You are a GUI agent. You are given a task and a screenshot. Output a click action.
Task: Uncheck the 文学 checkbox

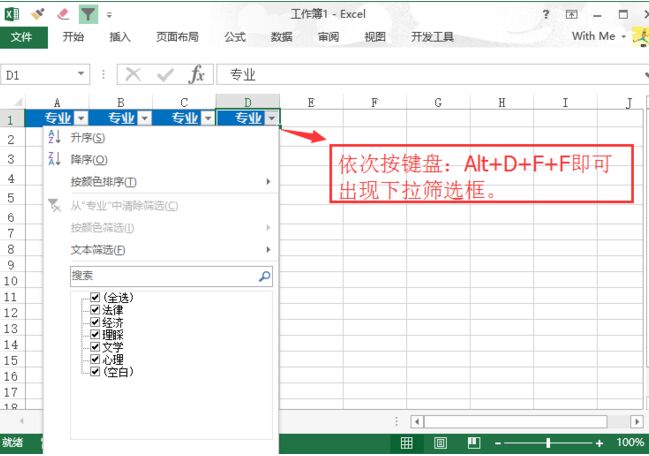95,347
